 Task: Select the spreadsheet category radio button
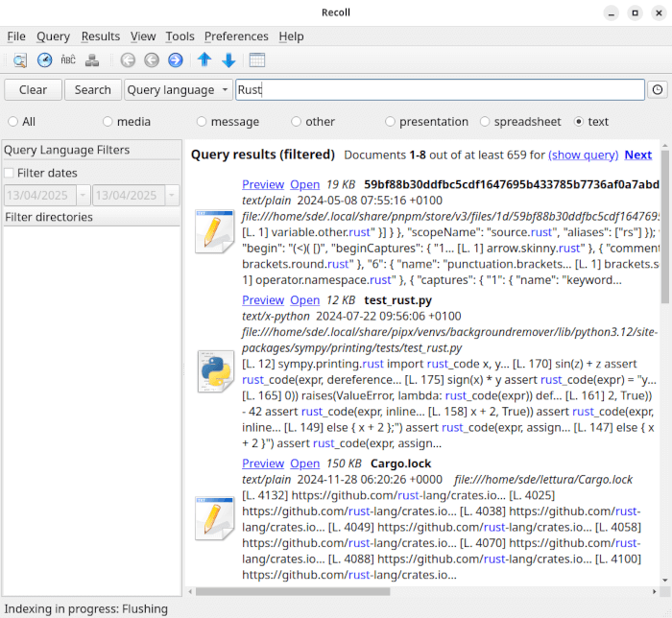tap(485, 122)
